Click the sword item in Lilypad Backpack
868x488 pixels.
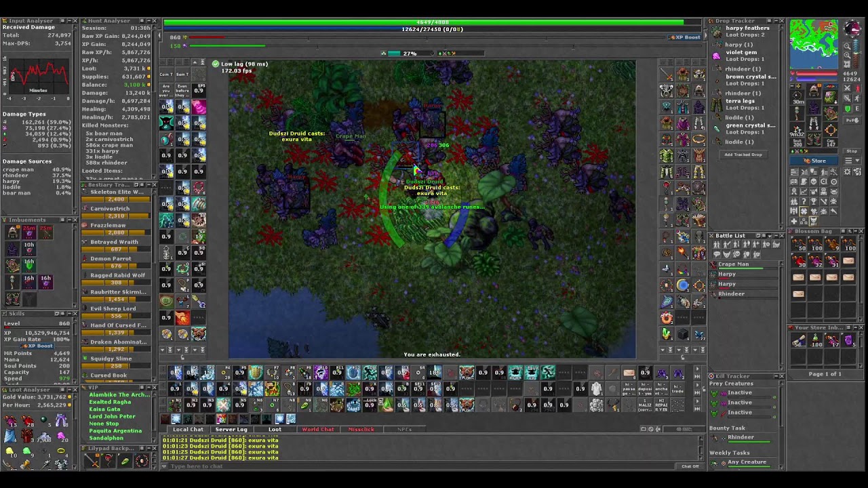tap(92, 461)
